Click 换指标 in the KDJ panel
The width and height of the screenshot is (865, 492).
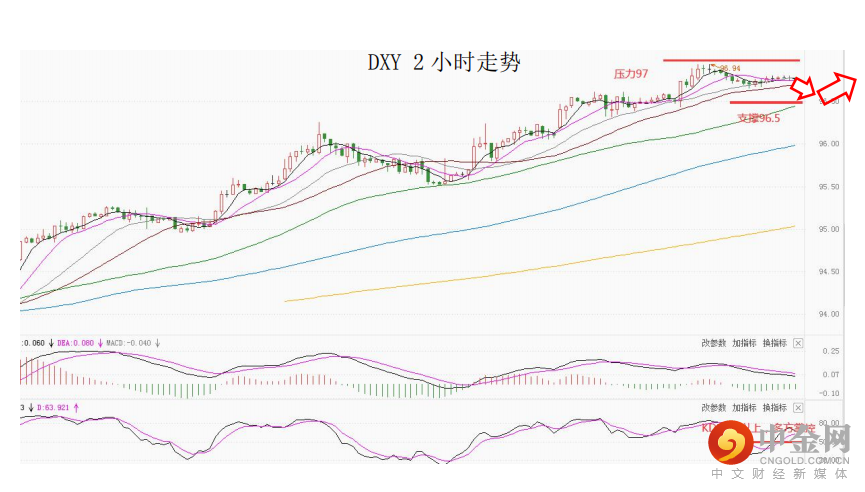[775, 408]
